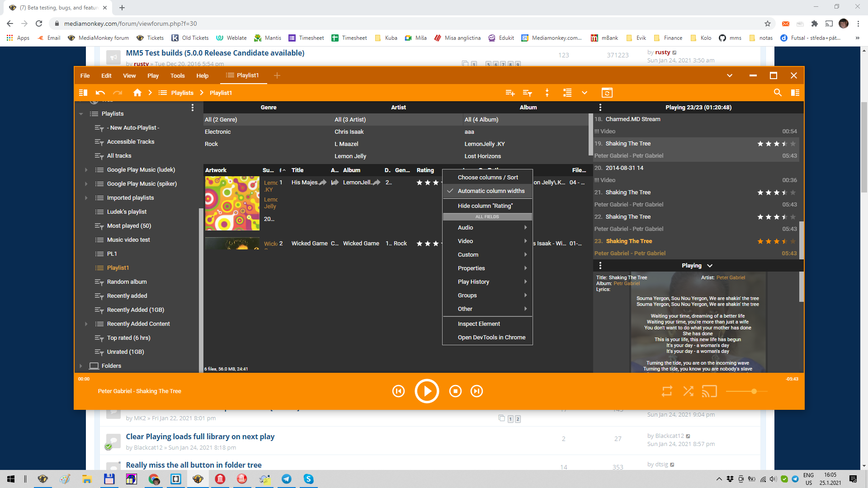868x488 pixels.
Task: Skip to next track button
Action: [x=476, y=391]
